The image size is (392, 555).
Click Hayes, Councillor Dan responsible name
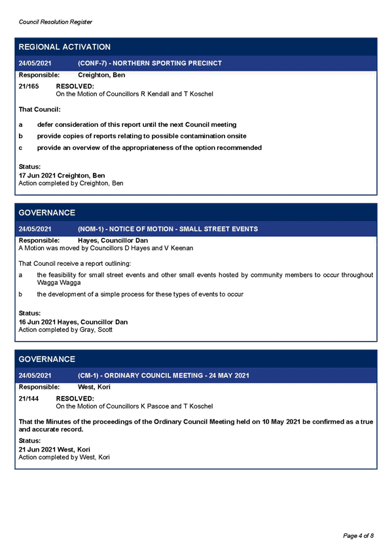tap(113, 240)
